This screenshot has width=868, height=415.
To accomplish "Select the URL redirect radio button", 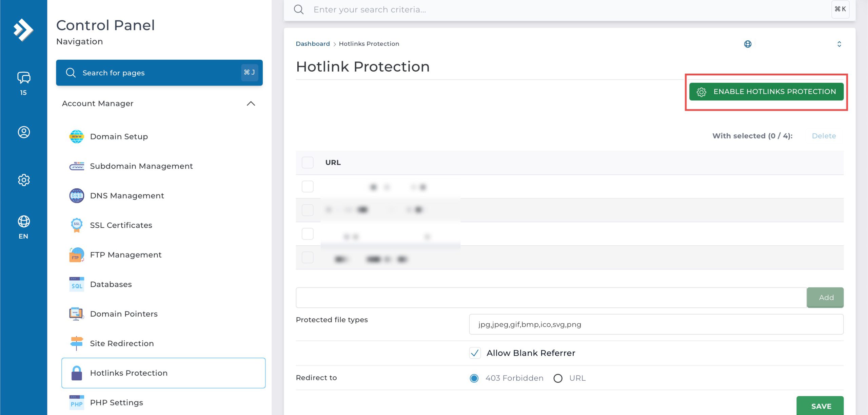I will tap(558, 378).
